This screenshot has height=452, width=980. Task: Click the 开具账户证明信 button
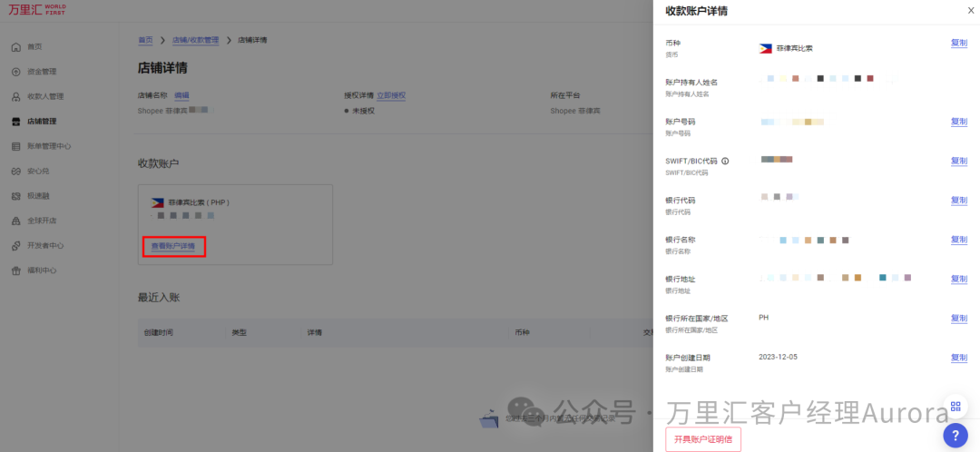[703, 439]
